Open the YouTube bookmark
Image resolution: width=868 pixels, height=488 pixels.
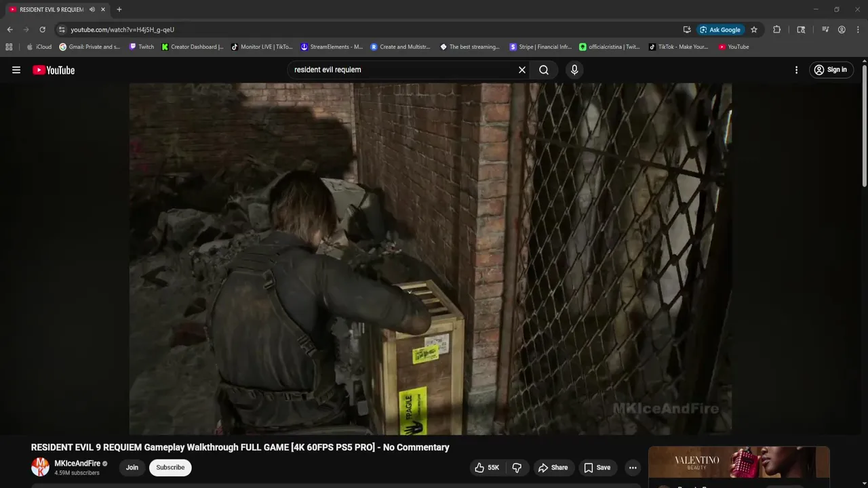pyautogui.click(x=734, y=47)
